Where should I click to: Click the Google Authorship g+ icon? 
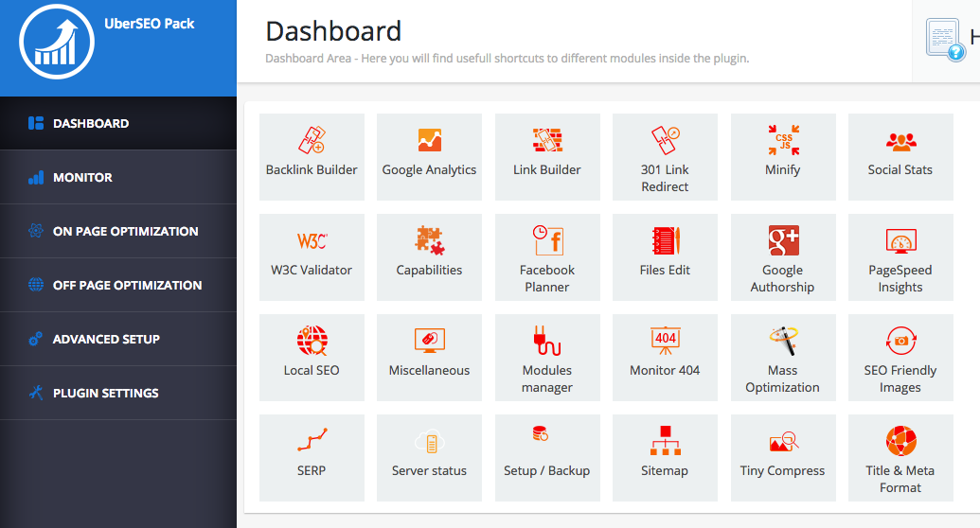(x=783, y=240)
